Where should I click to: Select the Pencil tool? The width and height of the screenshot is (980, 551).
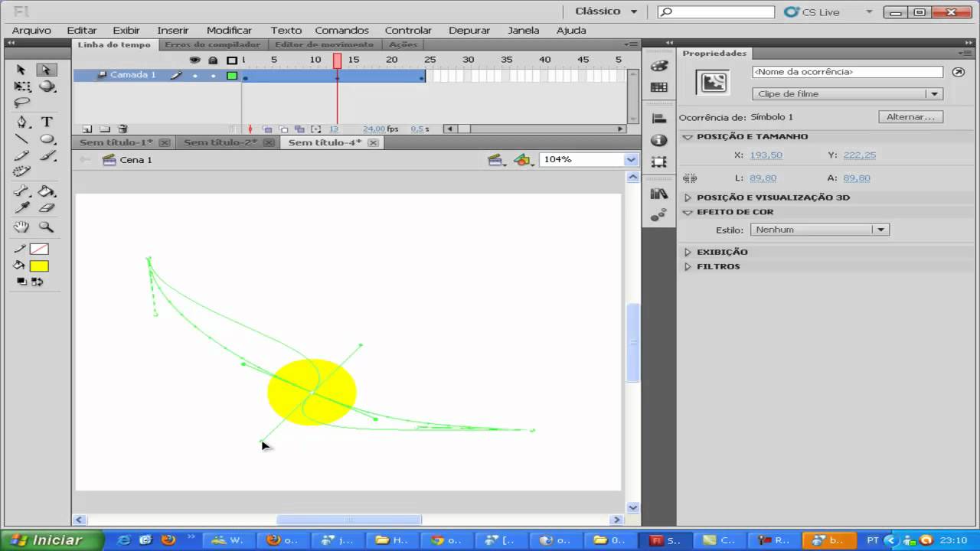tap(22, 155)
